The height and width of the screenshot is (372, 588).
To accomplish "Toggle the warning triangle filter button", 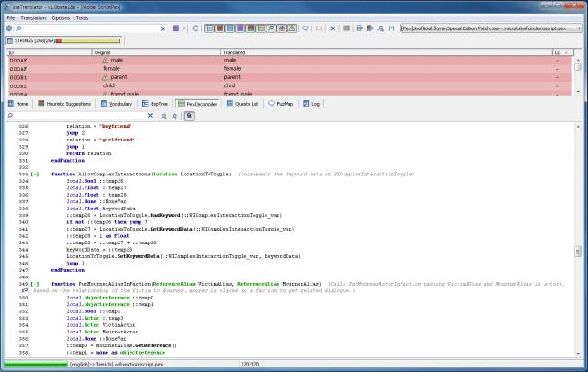I will click(292, 28).
